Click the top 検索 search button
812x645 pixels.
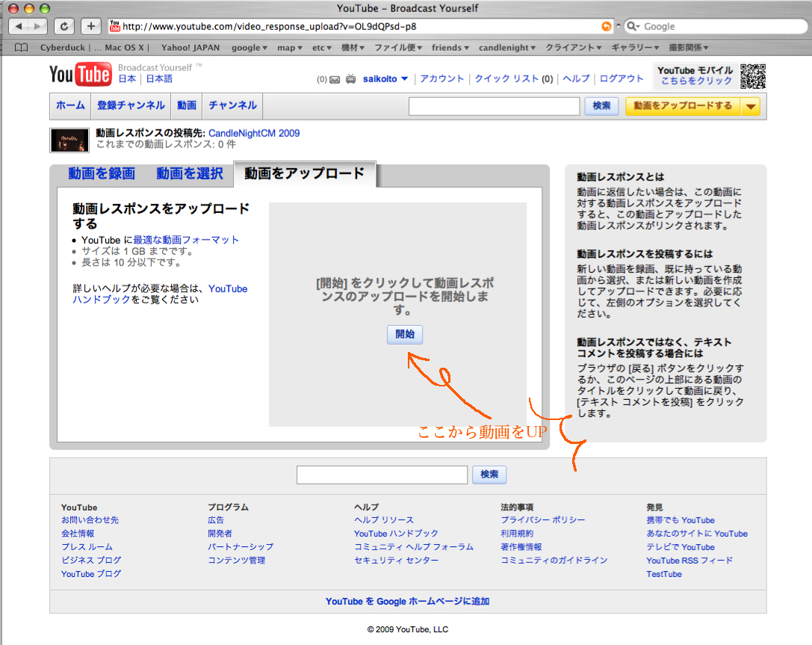pyautogui.click(x=602, y=106)
